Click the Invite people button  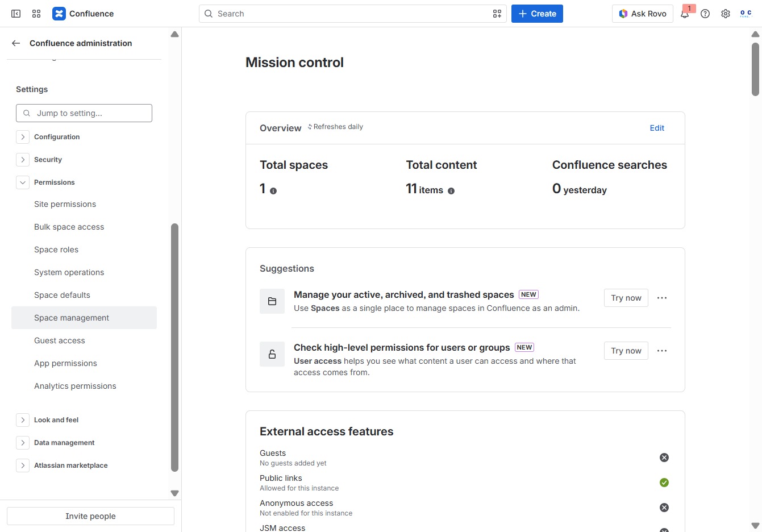coord(90,516)
